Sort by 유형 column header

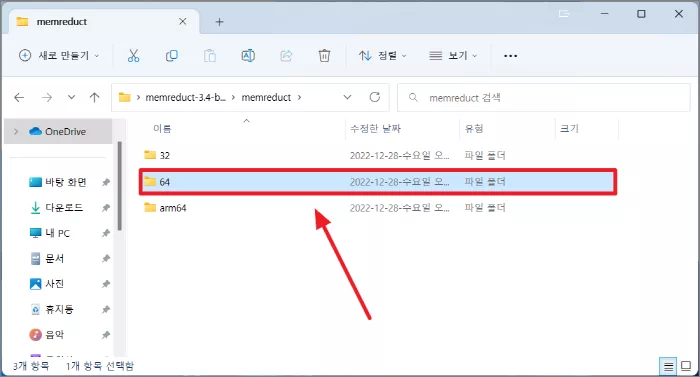(474, 129)
